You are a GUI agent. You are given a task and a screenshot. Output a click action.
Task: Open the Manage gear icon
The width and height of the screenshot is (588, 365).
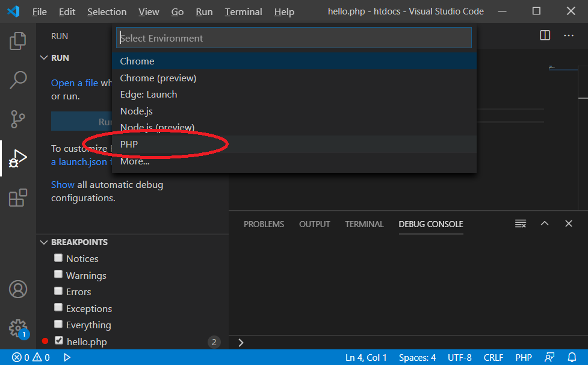[x=18, y=328]
